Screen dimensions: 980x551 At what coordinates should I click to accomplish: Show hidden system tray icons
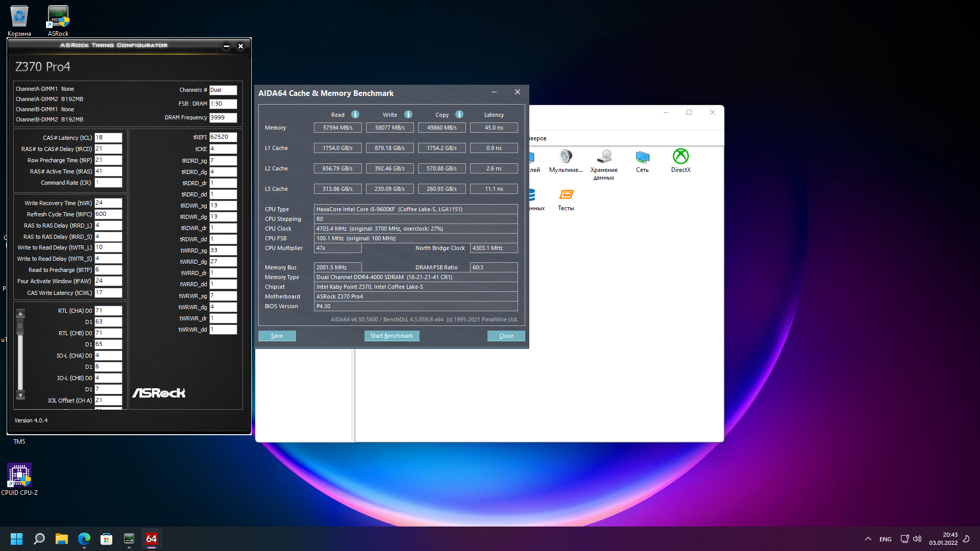coord(868,539)
